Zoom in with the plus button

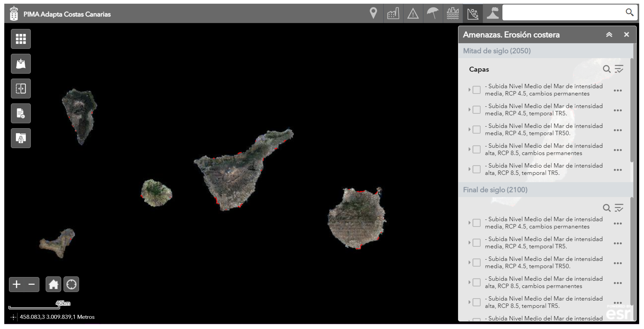click(x=17, y=284)
